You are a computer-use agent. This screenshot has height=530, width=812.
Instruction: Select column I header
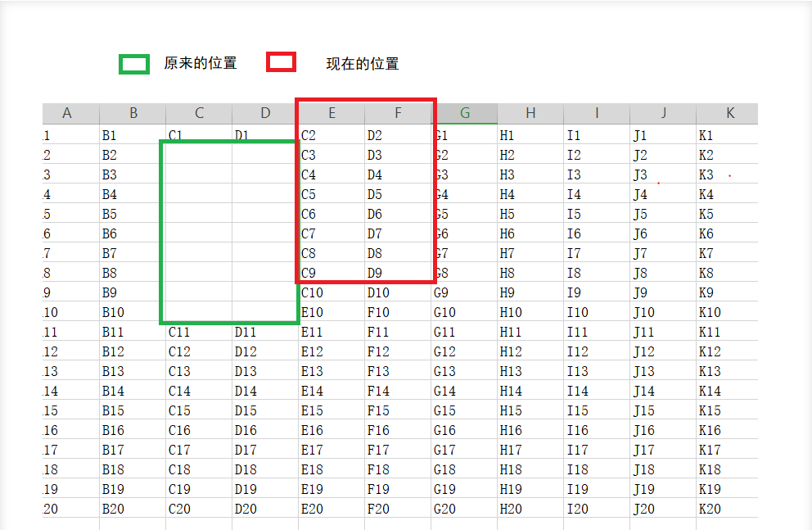tap(597, 113)
